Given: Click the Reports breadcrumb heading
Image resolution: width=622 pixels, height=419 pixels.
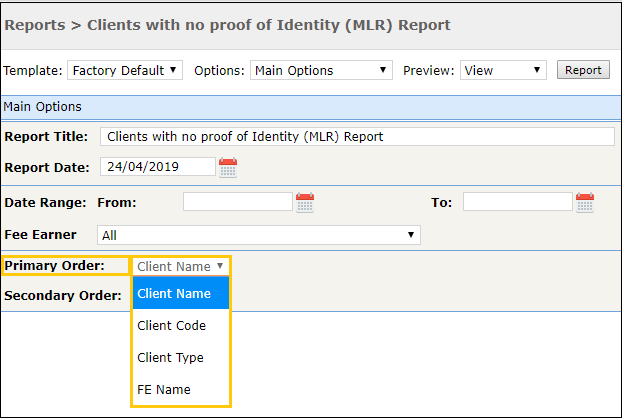Looking at the screenshot, I should click(35, 25).
